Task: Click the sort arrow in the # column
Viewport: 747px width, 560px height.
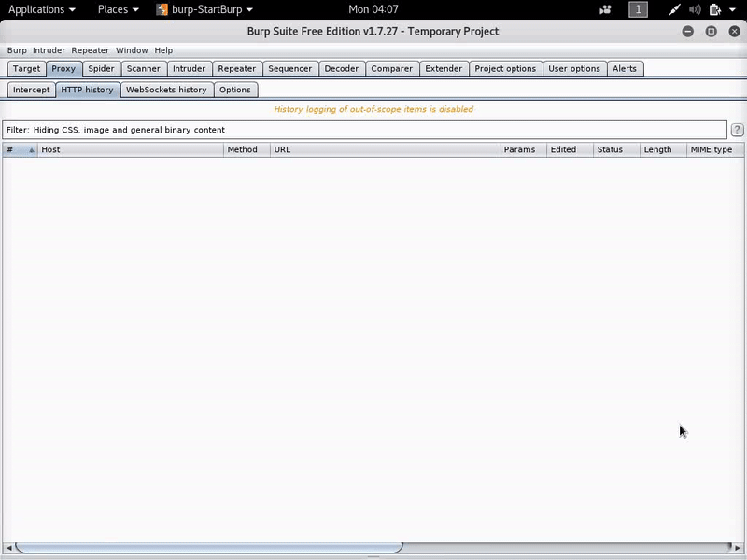Action: coord(31,149)
